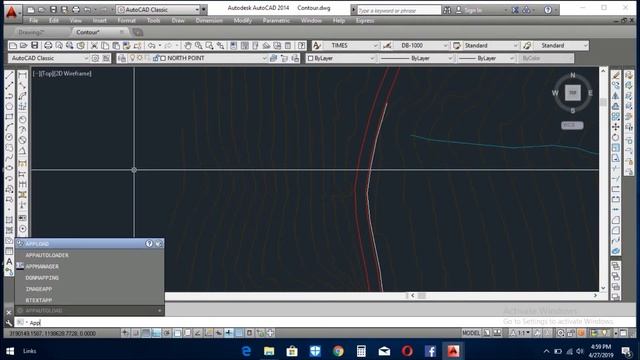Click the Paste clipboard icon
This screenshot has height=360, width=640.
pyautogui.click(x=116, y=46)
